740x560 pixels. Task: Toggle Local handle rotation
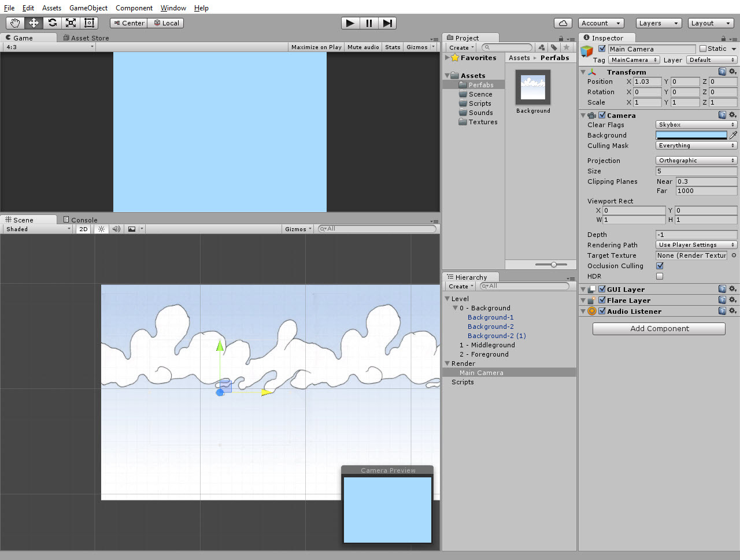click(x=166, y=23)
